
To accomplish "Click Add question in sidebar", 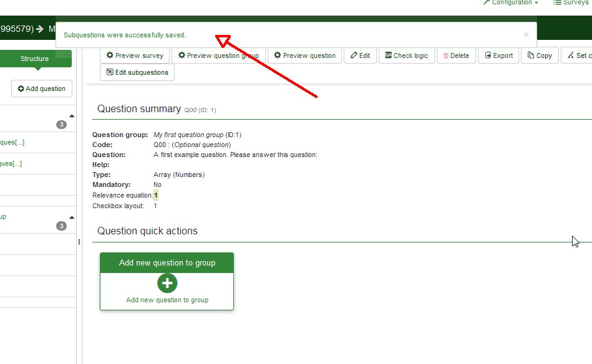I will tap(42, 89).
